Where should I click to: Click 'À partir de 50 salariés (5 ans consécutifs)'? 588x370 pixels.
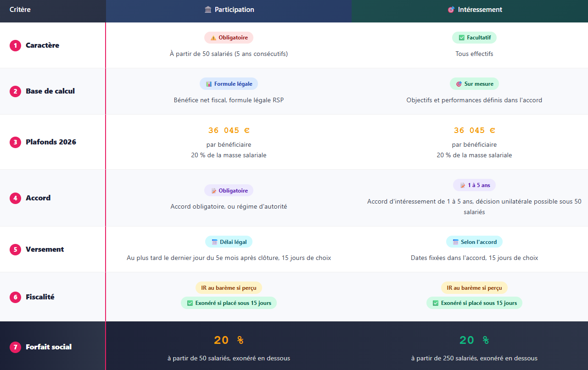(229, 54)
